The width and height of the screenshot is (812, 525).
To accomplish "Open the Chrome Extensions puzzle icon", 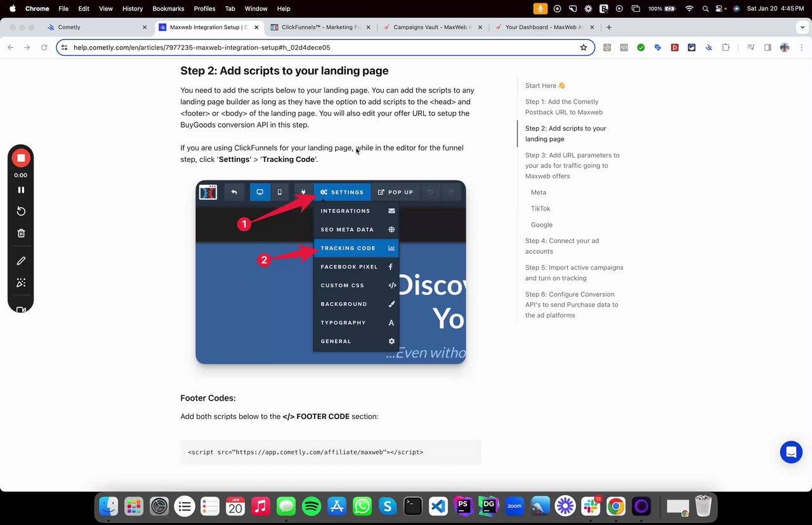I will click(726, 48).
